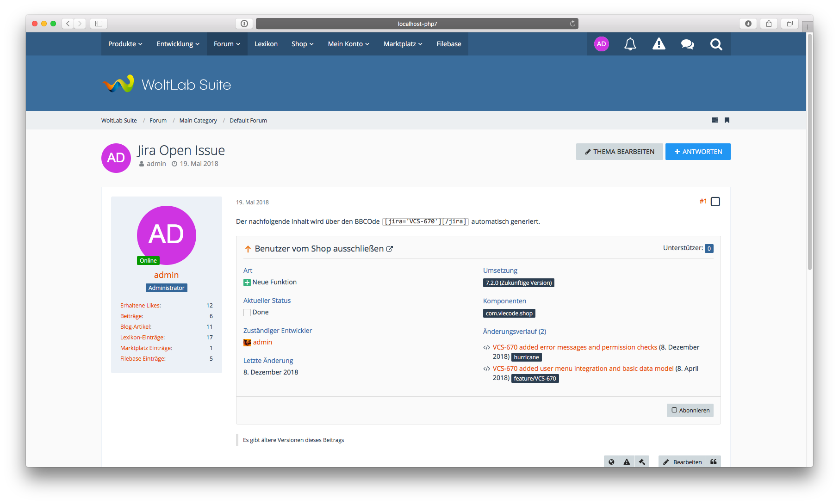Toggle the Done status checkbox
Screen dimensions: 839x504
pyautogui.click(x=247, y=313)
